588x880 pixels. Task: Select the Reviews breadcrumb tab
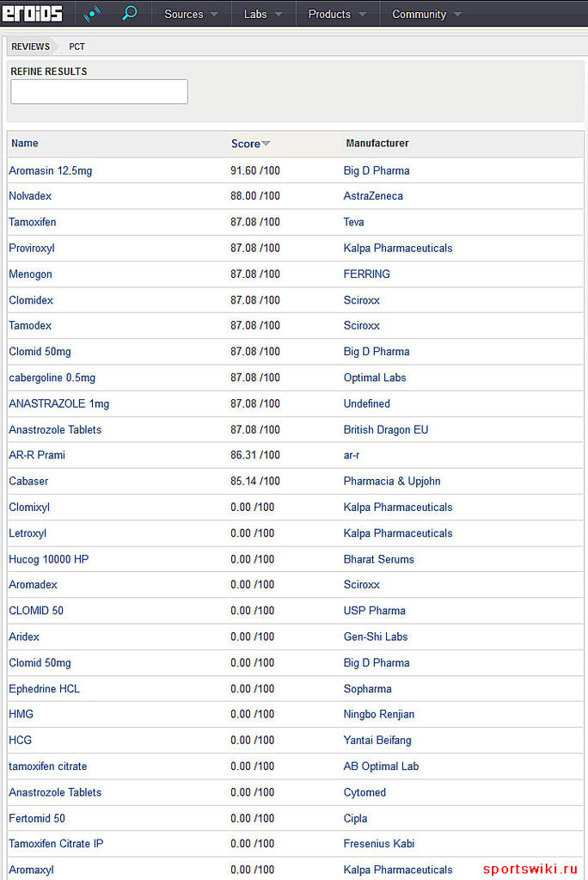click(30, 46)
